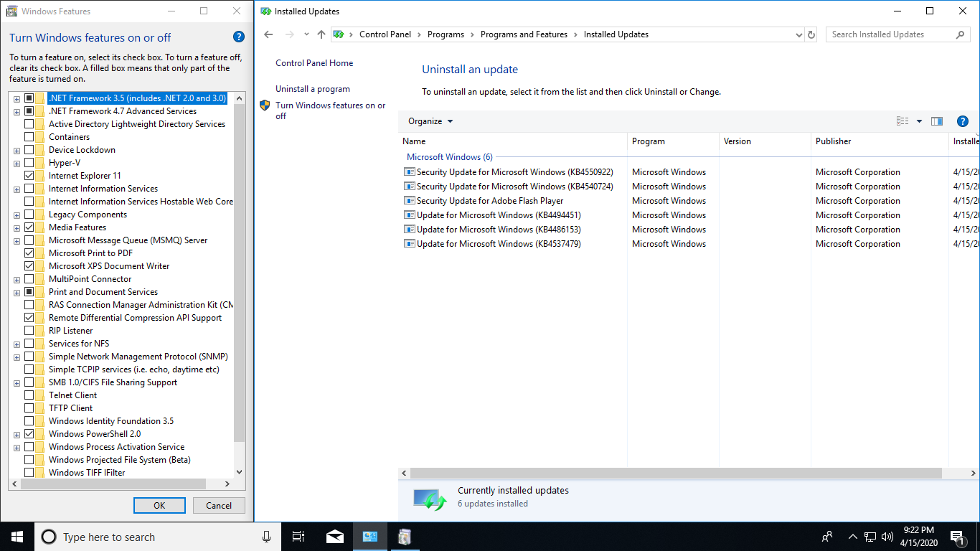Uncheck Microsoft XPS Document Writer
Image resolution: width=980 pixels, height=551 pixels.
tap(29, 266)
